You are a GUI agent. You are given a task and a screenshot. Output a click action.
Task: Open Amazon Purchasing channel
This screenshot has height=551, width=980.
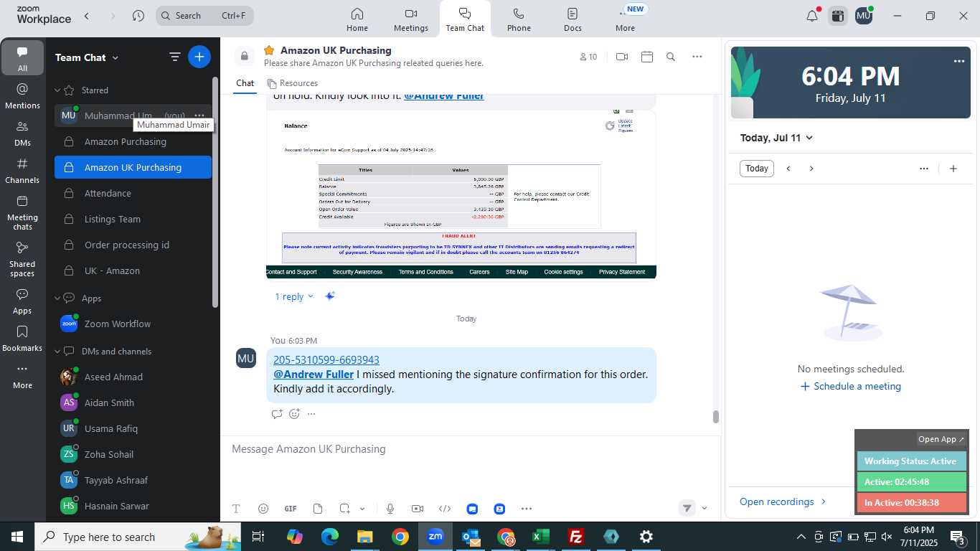(x=133, y=141)
